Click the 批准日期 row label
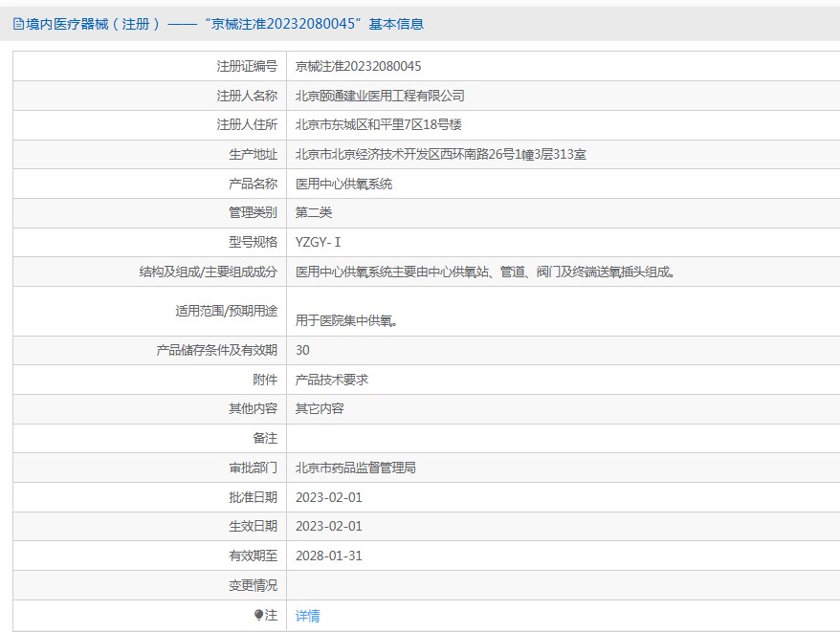The image size is (840, 632). point(253,497)
